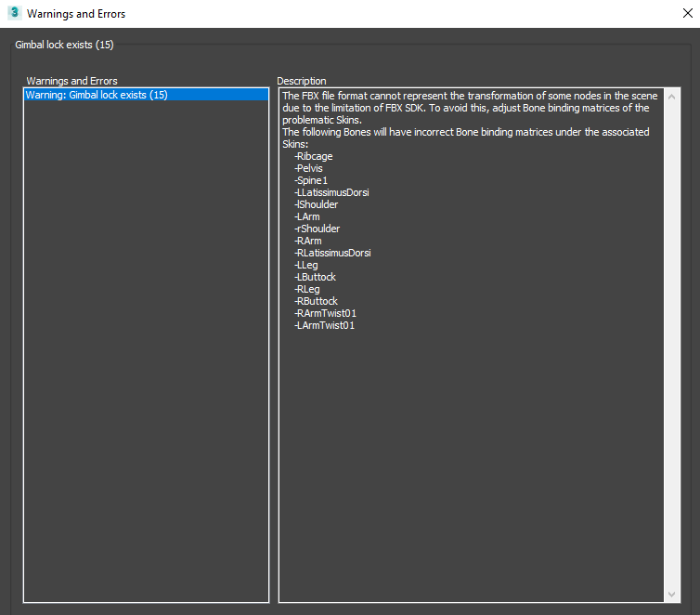This screenshot has height=615, width=700.
Task: Click the Description scrollbar down arrow
Action: point(671,594)
